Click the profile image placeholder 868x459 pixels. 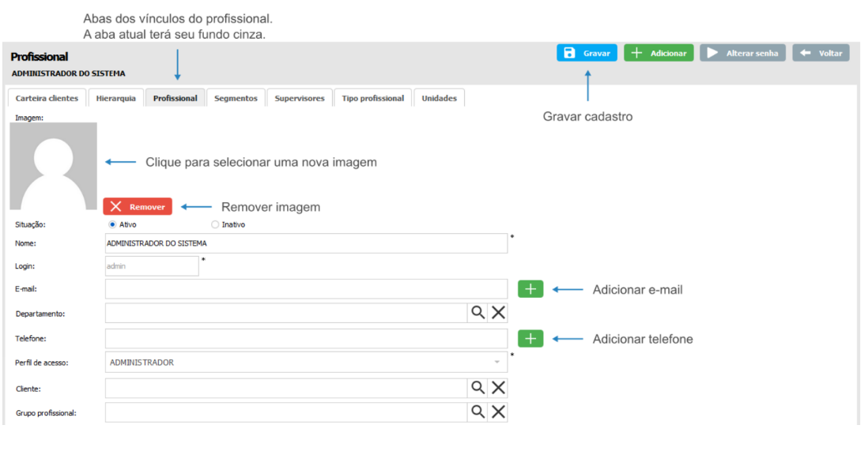tap(53, 165)
